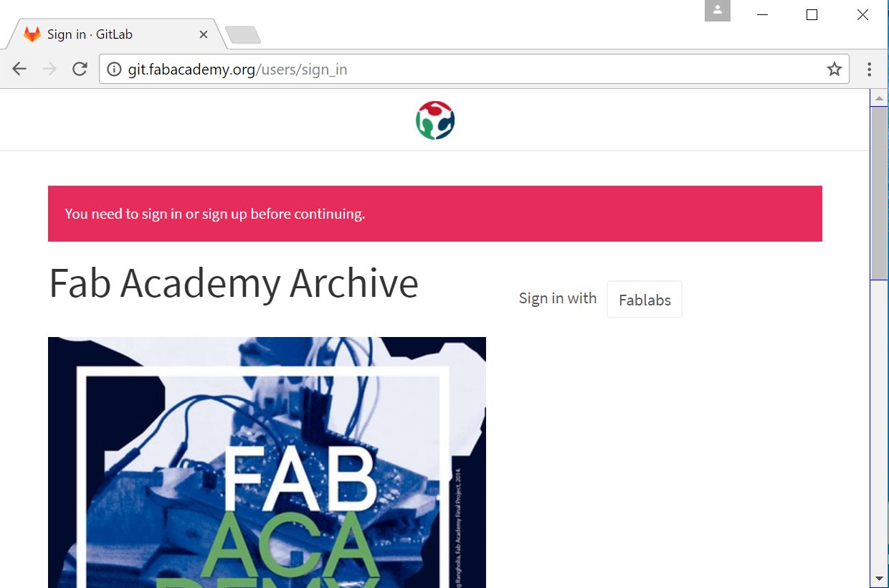Bookmark this page with the star icon
This screenshot has width=889, height=588.
[834, 69]
